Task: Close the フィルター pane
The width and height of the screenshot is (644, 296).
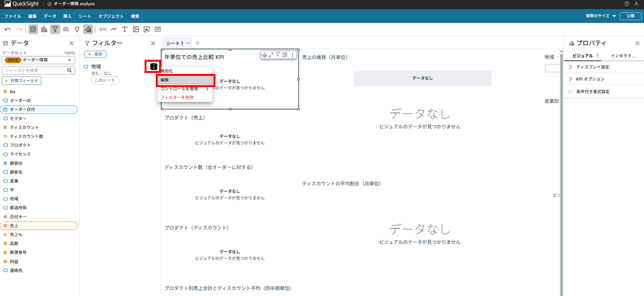Action: click(153, 44)
